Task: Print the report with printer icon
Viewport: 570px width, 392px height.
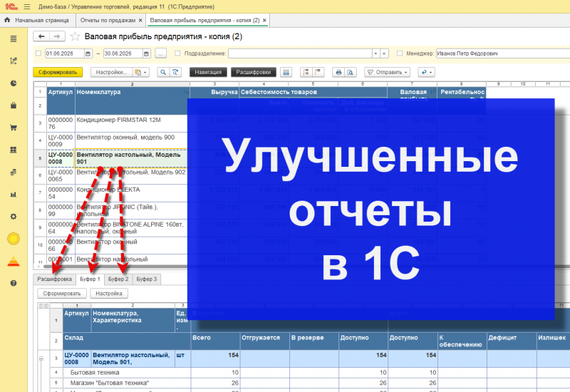Action: click(x=338, y=72)
